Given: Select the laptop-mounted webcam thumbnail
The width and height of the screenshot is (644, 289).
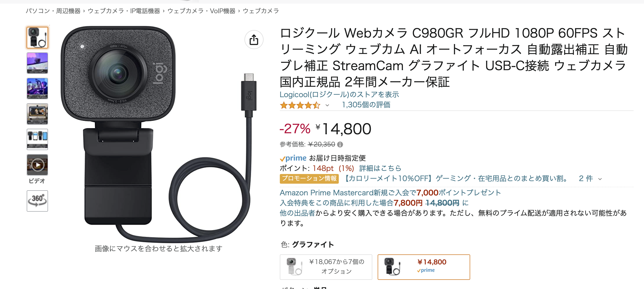Looking at the screenshot, I should pos(37,114).
